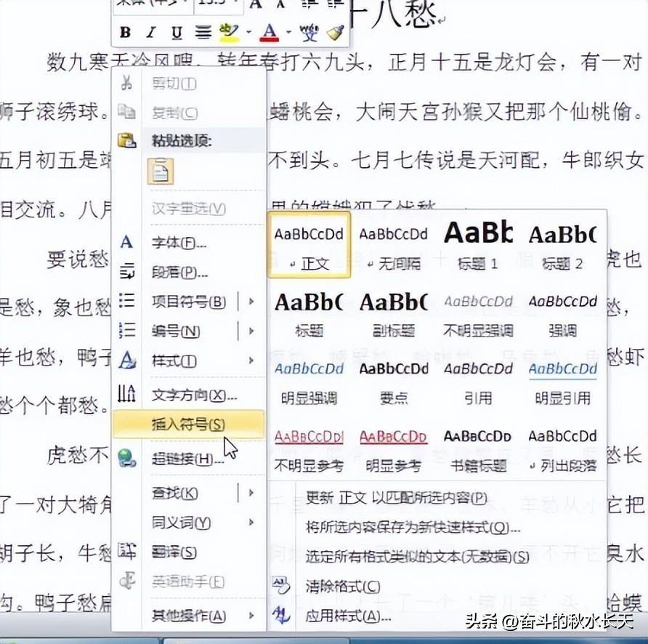Apply the 标题 title style
Image resolution: width=648 pixels, height=644 pixels.
coord(309,313)
